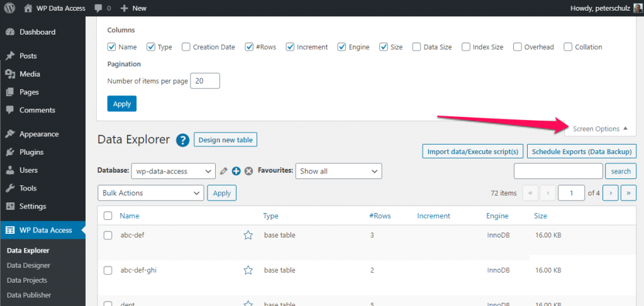Sort by Size column header
Image resolution: width=644 pixels, height=306 pixels.
(x=540, y=216)
